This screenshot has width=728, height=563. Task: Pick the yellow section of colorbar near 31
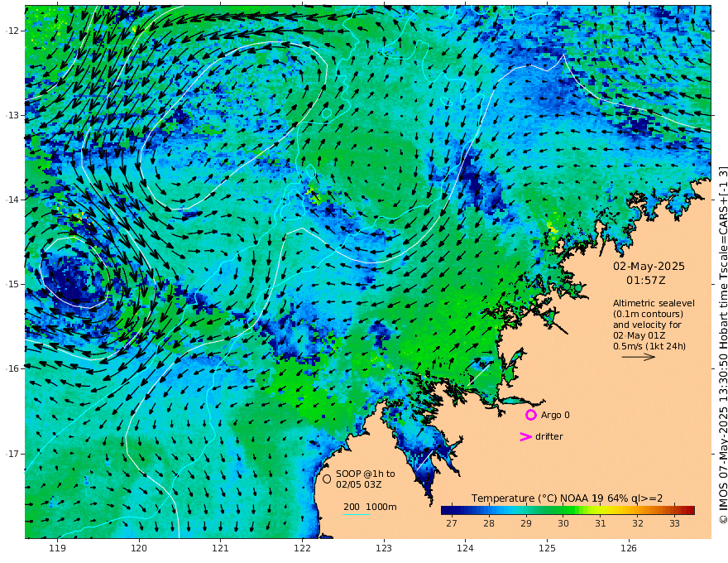point(601,511)
